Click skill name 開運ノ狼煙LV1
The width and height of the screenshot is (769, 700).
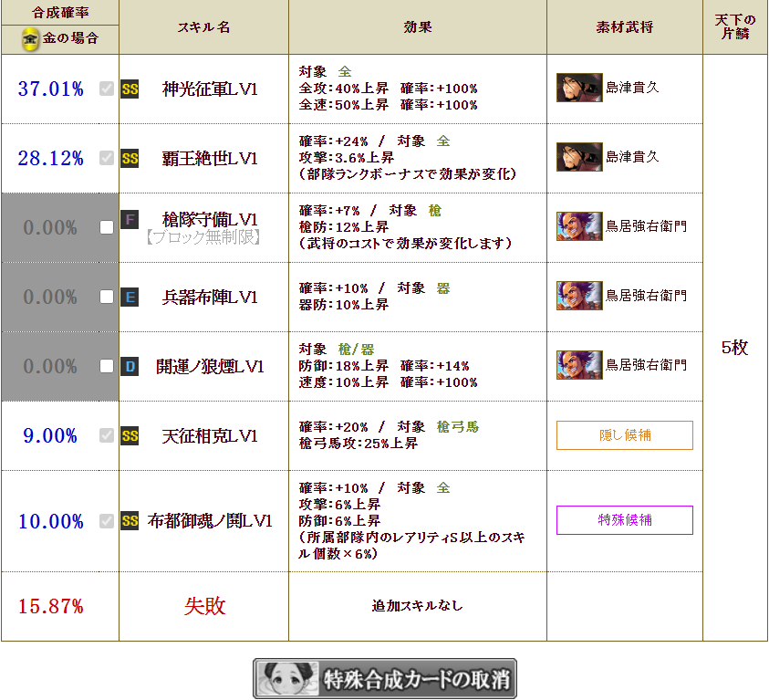tap(210, 367)
